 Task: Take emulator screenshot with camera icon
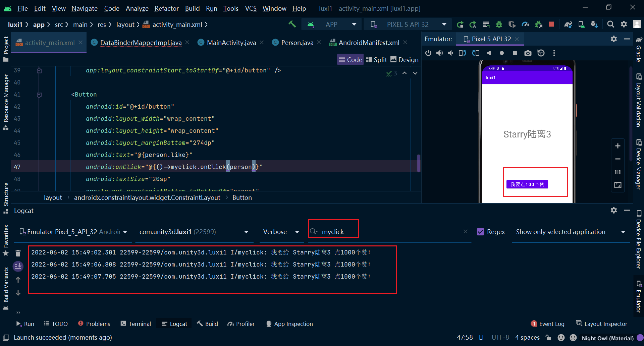pos(528,53)
